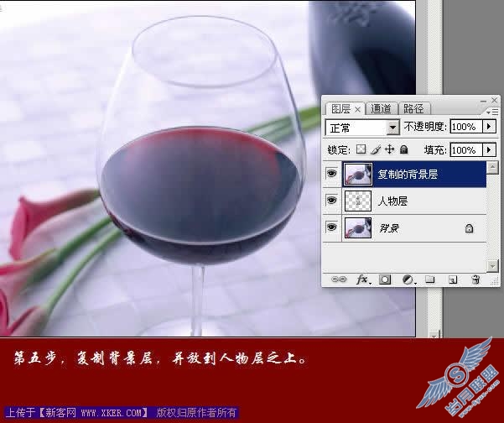Select the 背景 layer name
The height and width of the screenshot is (423, 504).
(389, 228)
